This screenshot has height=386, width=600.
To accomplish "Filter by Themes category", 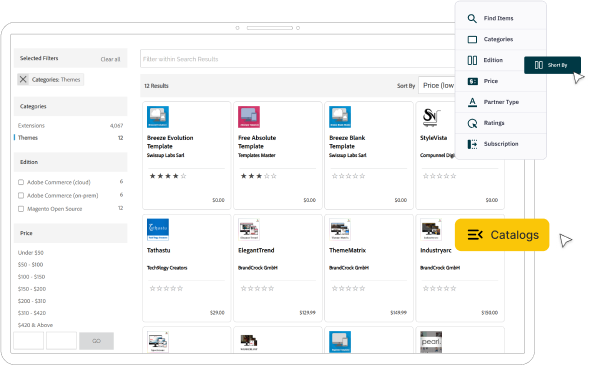I will 28,138.
